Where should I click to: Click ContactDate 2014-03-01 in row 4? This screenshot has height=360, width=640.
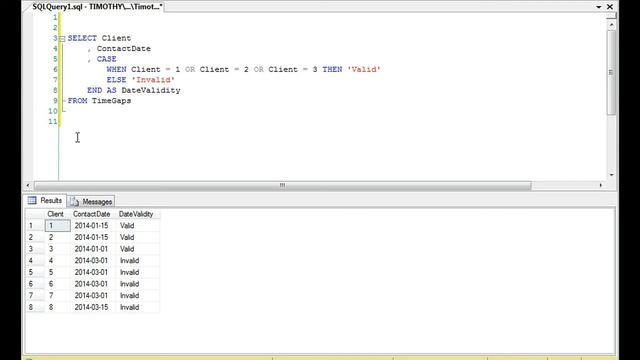point(93,260)
